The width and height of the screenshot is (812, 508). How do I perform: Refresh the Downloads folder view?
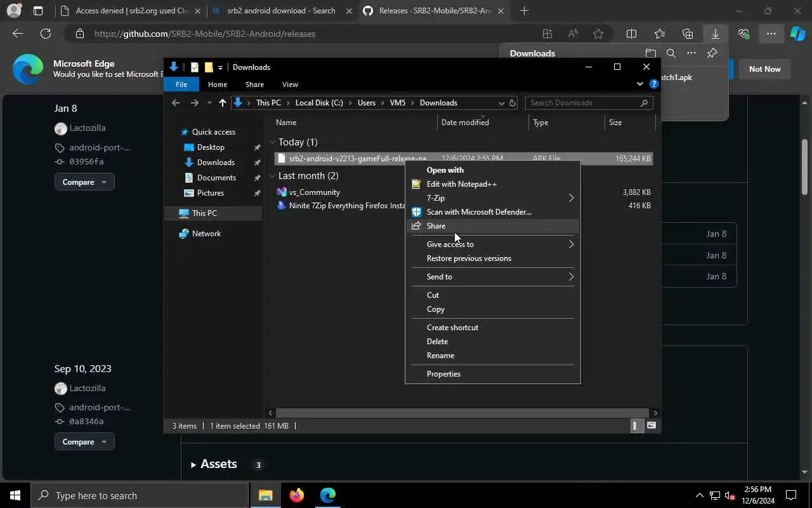tap(513, 103)
